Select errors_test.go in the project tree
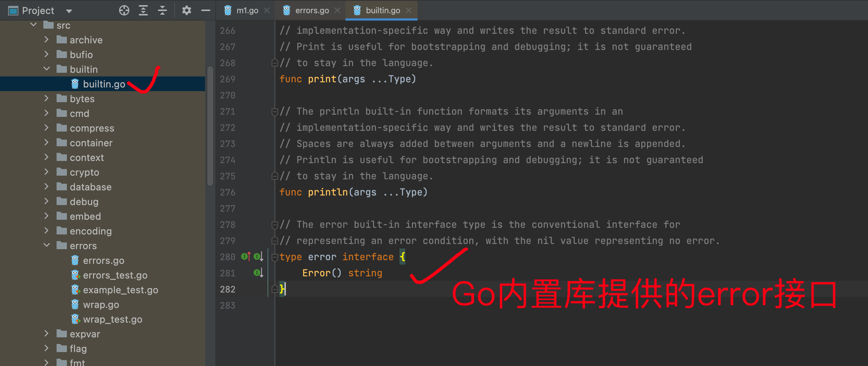 coord(115,275)
